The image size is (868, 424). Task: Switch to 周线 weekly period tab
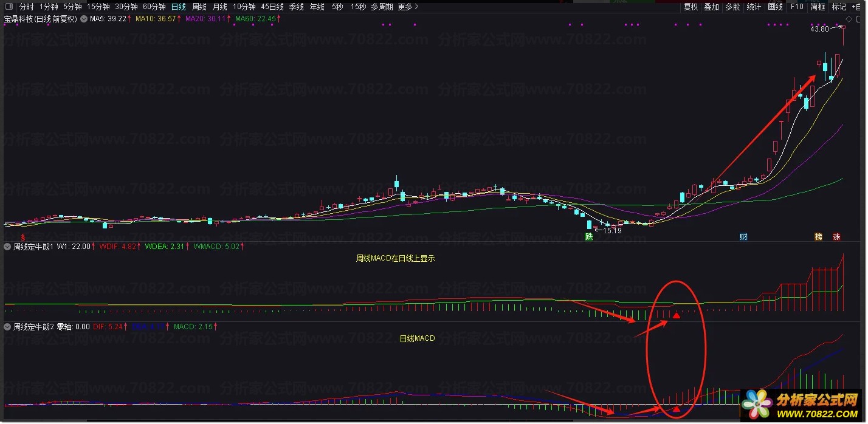pyautogui.click(x=199, y=7)
